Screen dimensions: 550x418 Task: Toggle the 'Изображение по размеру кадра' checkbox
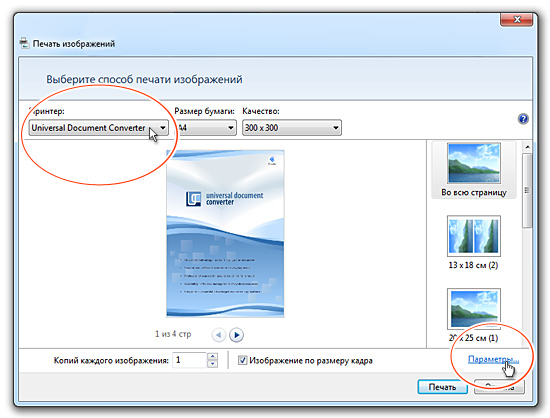[242, 360]
